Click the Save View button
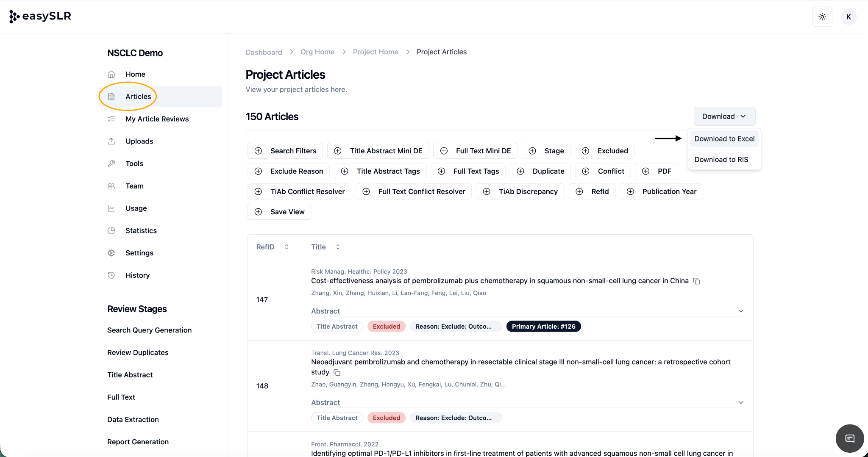Viewport: 868px width, 457px height. pos(279,212)
